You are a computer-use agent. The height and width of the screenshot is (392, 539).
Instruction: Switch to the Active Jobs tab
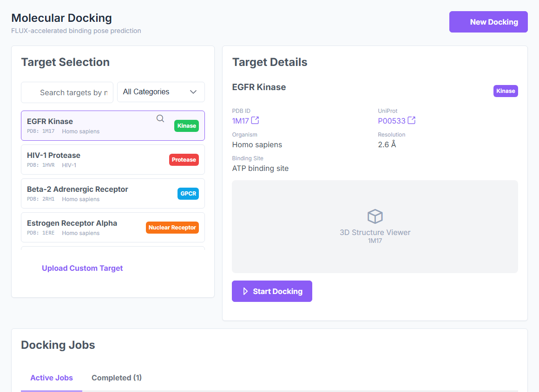click(52, 378)
